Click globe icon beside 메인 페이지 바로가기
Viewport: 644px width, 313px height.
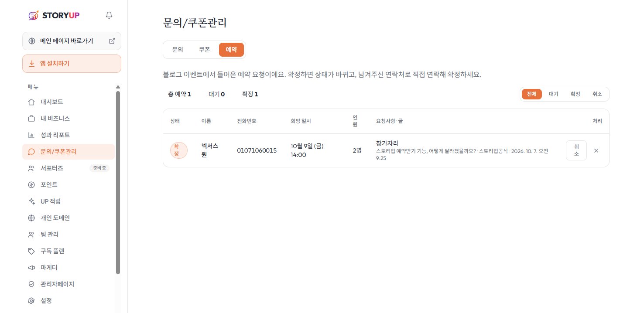(31, 41)
